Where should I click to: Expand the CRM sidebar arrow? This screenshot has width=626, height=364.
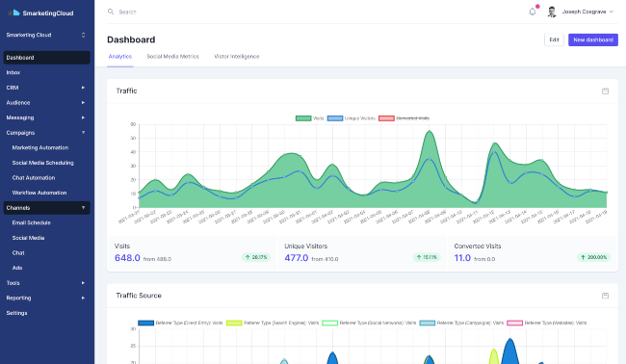tap(83, 88)
